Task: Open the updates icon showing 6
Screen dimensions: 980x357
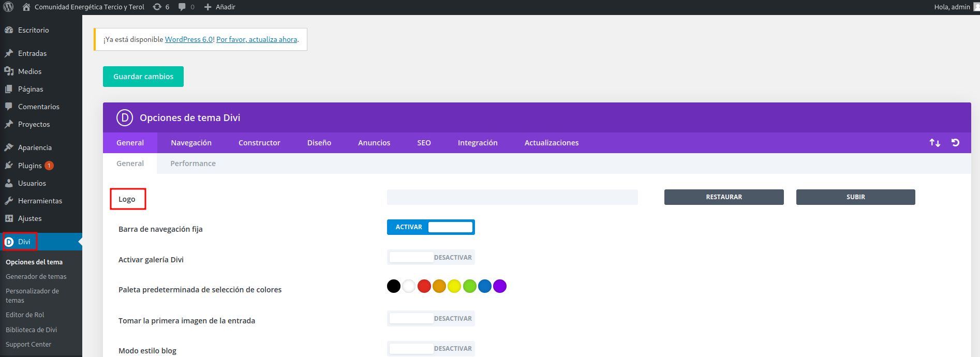Action: click(161, 7)
